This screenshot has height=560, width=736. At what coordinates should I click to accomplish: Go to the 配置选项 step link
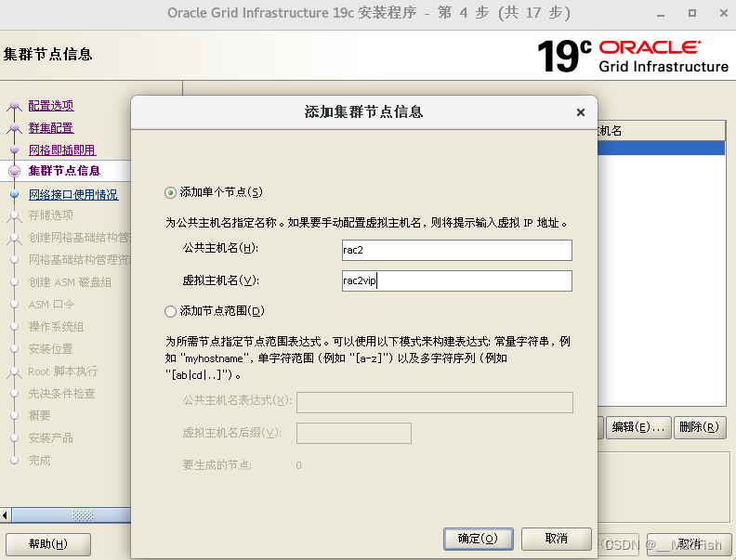point(51,106)
